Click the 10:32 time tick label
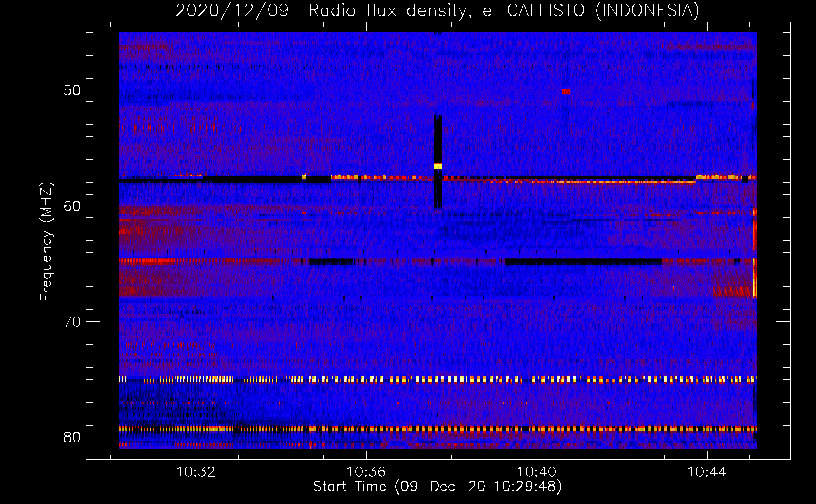This screenshot has height=504, width=816. pos(196,472)
